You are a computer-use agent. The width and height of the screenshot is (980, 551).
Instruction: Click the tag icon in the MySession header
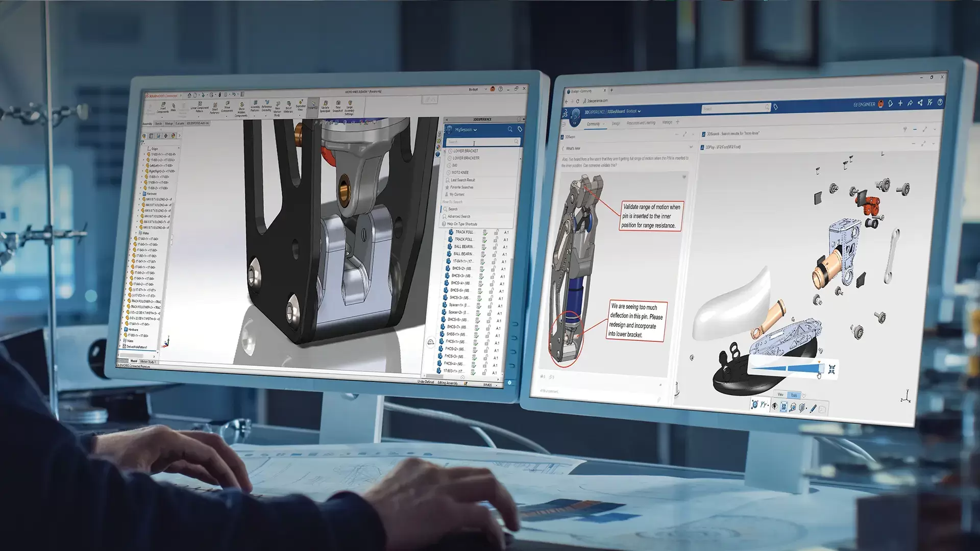520,129
